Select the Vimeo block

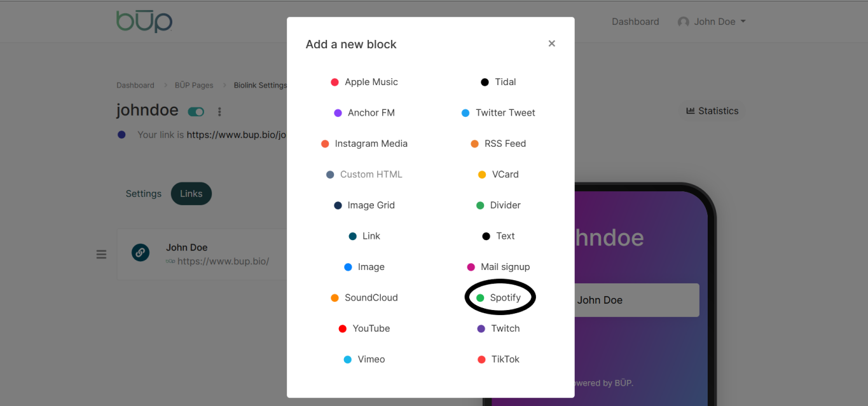(x=364, y=359)
